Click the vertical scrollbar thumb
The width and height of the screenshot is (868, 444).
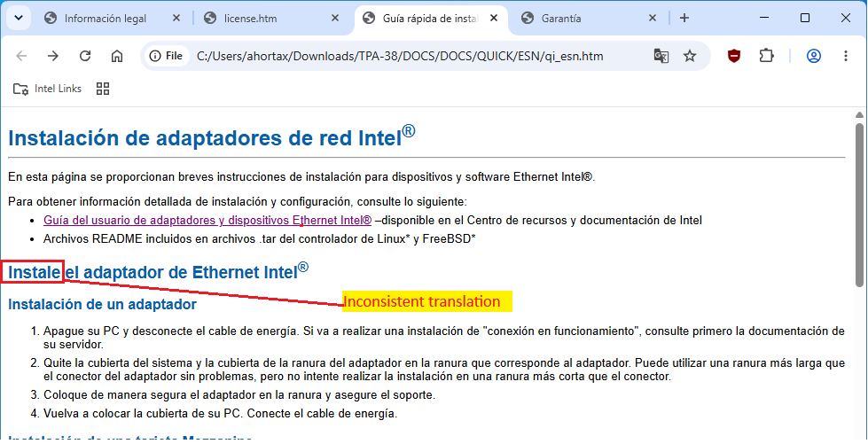click(859, 205)
